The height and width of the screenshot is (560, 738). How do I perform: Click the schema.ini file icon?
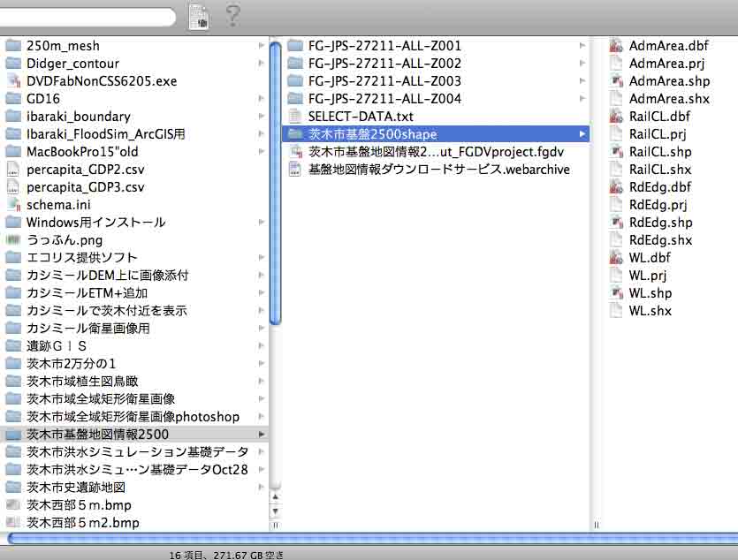(x=13, y=205)
